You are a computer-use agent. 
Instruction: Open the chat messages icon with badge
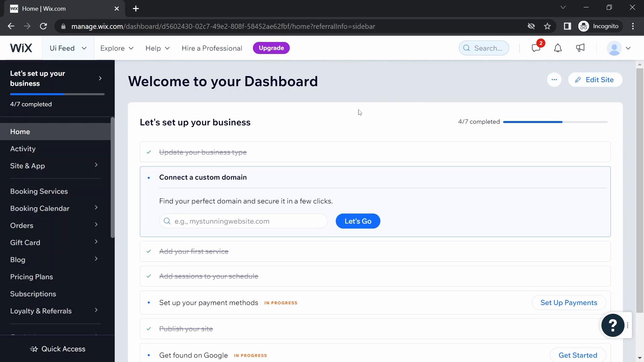click(536, 48)
